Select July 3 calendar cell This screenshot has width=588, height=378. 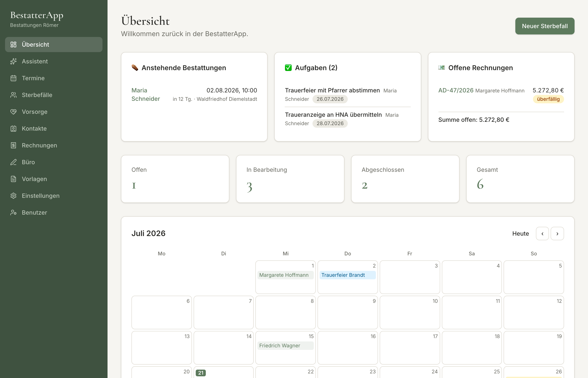point(409,277)
